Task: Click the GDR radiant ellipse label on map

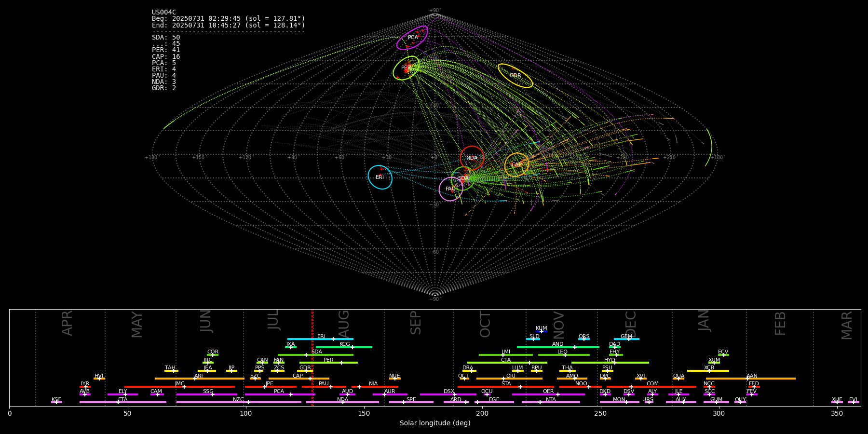Action: (x=515, y=76)
